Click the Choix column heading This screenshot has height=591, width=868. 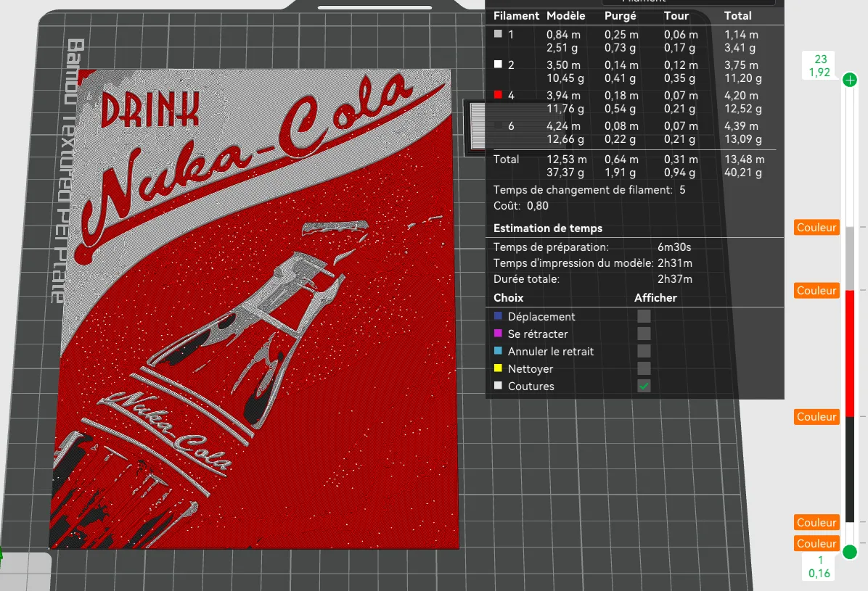[x=508, y=298]
